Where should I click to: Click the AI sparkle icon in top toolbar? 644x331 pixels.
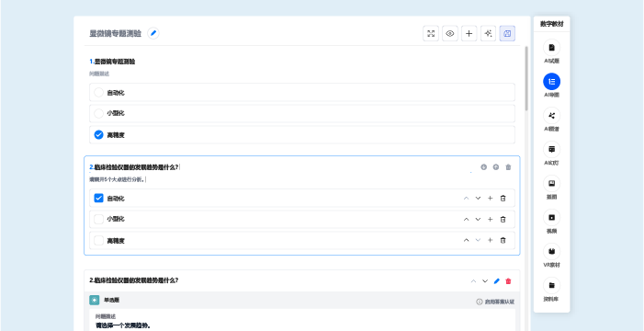(x=488, y=34)
